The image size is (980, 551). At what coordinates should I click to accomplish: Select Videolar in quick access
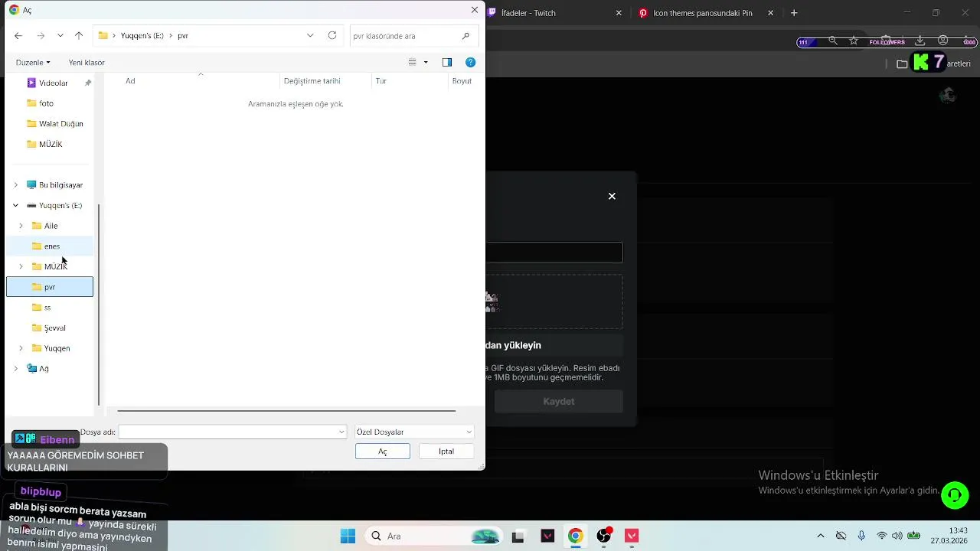click(x=53, y=83)
